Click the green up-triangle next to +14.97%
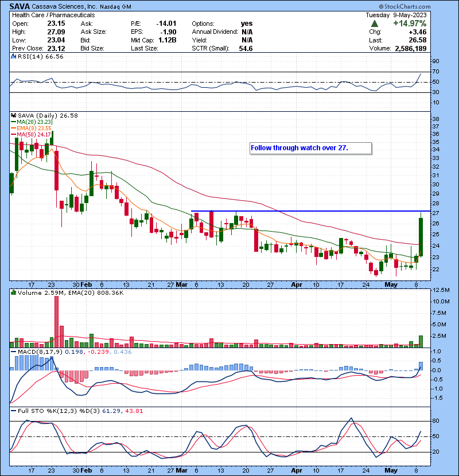 [375, 24]
